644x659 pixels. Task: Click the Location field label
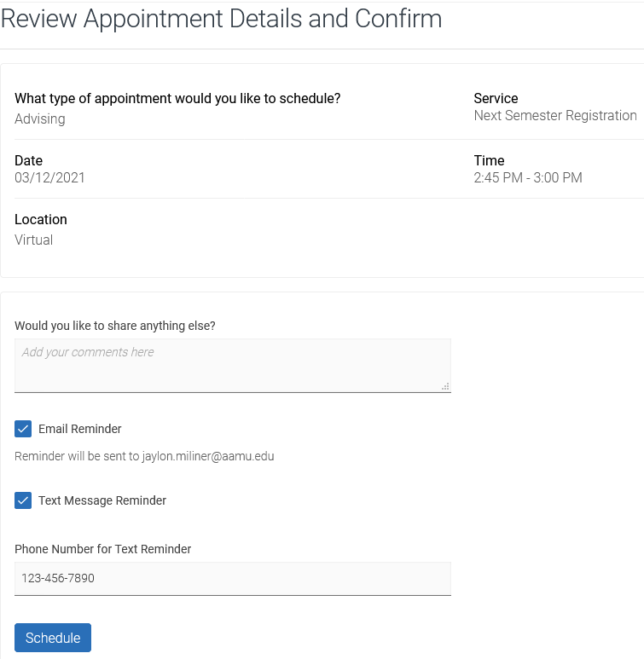pos(41,219)
